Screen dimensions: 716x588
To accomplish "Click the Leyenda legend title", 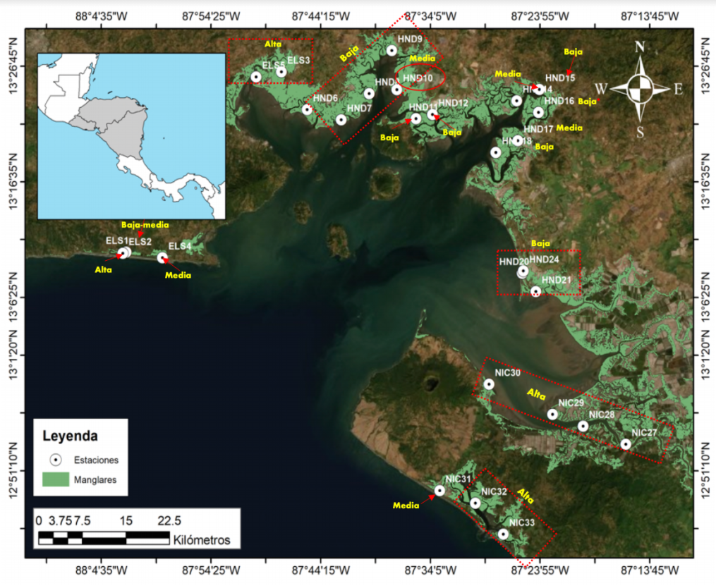I will (71, 435).
